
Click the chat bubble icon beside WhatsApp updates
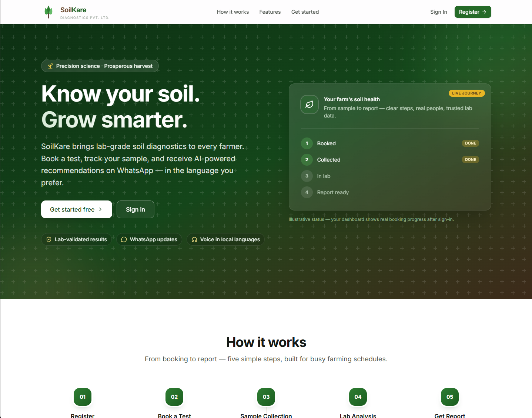coord(124,239)
